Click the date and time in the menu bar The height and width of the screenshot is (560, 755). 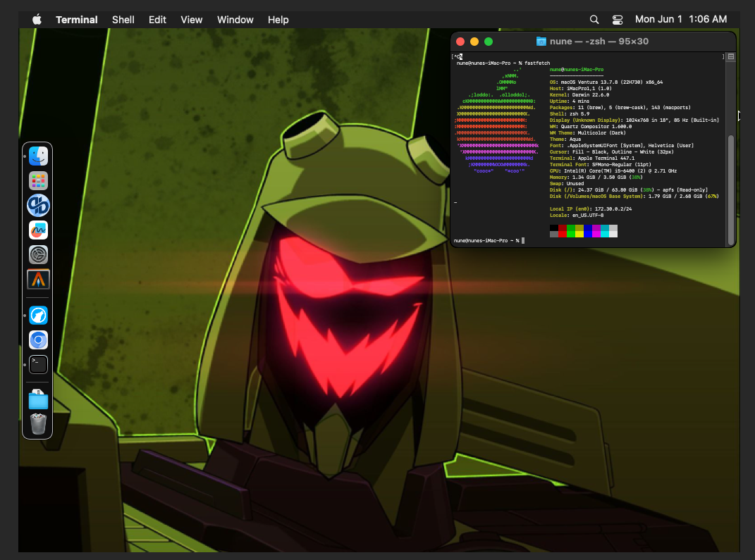pyautogui.click(x=681, y=19)
